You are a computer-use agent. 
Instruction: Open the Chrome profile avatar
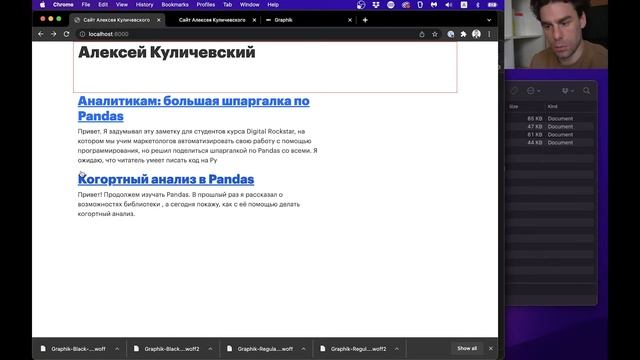point(476,34)
